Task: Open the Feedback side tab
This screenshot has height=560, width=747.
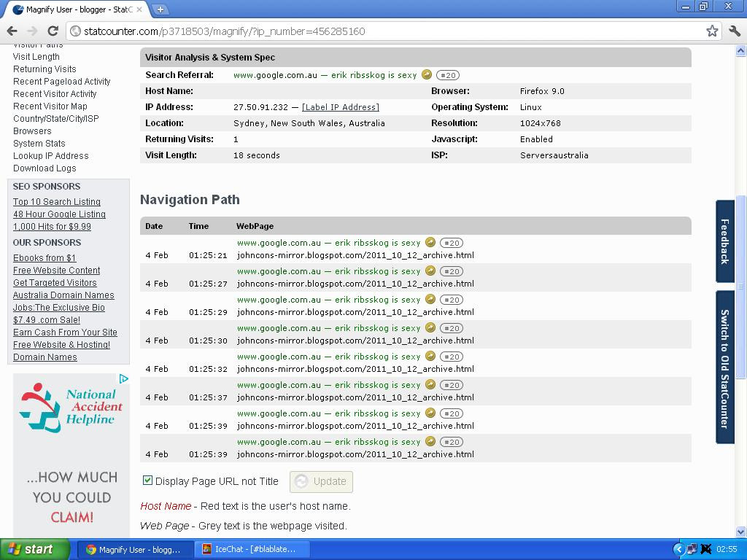Action: (x=724, y=241)
